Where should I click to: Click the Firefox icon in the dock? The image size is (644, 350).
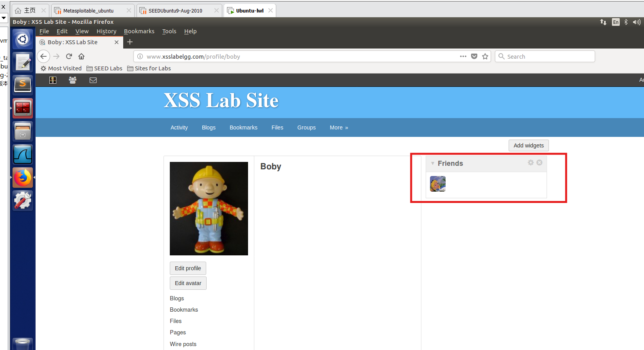coord(23,178)
